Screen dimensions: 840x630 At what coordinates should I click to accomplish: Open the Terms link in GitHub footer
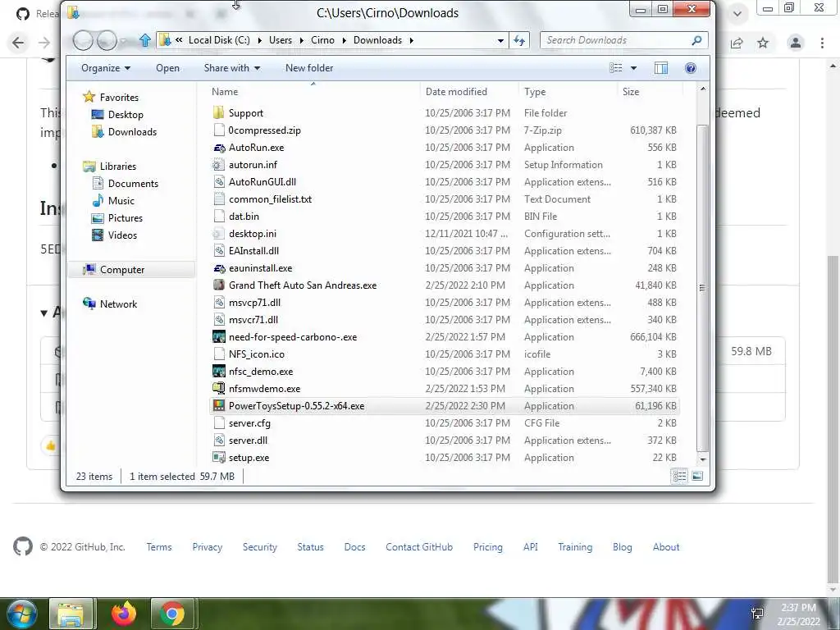pos(159,547)
